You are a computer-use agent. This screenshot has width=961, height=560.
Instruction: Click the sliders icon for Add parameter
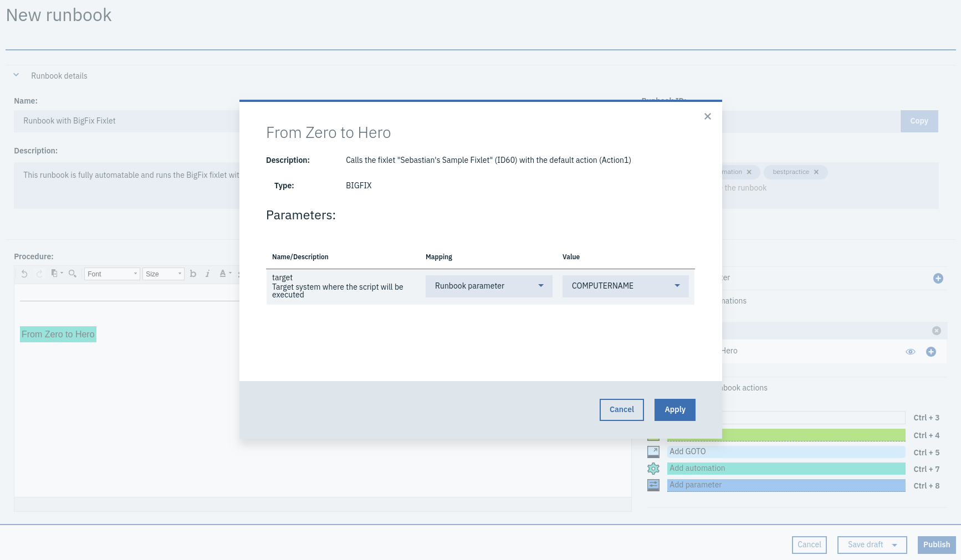point(653,485)
